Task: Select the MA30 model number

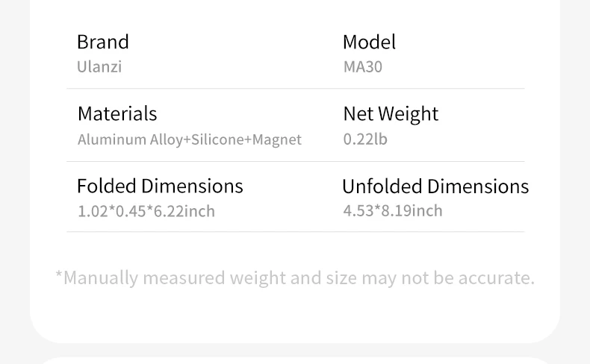Action: click(362, 66)
